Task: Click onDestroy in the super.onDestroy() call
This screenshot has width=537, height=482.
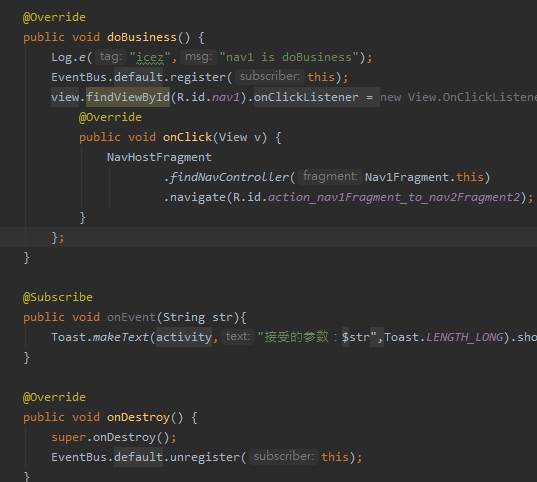Action: (124, 437)
